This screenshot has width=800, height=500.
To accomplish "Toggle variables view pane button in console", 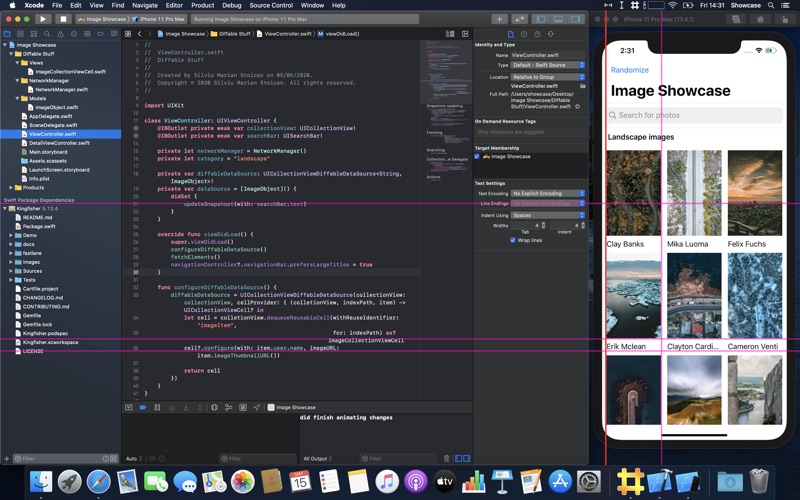I will [x=458, y=458].
